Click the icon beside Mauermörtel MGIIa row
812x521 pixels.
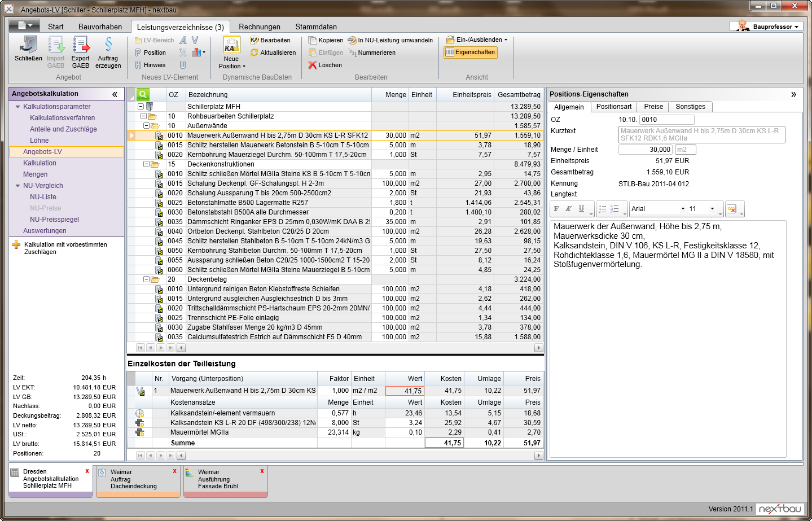[140, 432]
